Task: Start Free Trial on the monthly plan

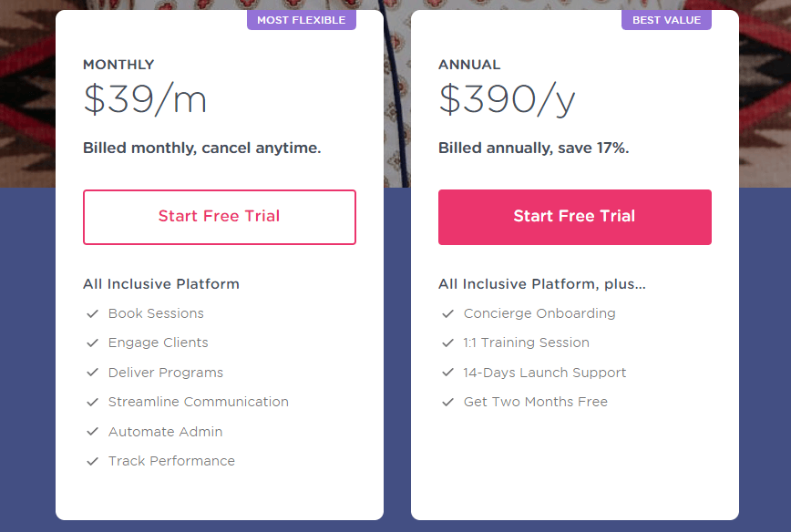Action: point(219,217)
